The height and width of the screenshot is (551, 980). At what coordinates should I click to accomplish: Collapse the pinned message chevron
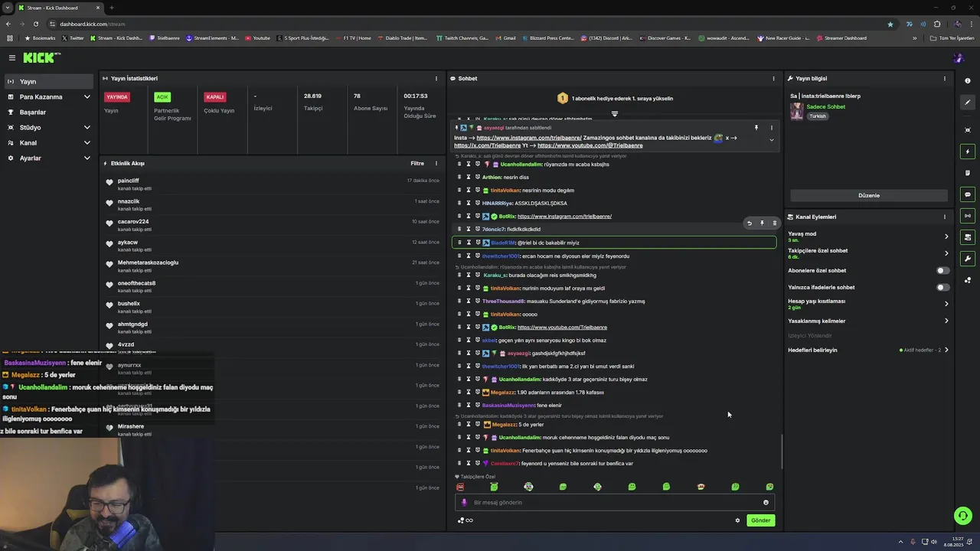[x=771, y=140]
